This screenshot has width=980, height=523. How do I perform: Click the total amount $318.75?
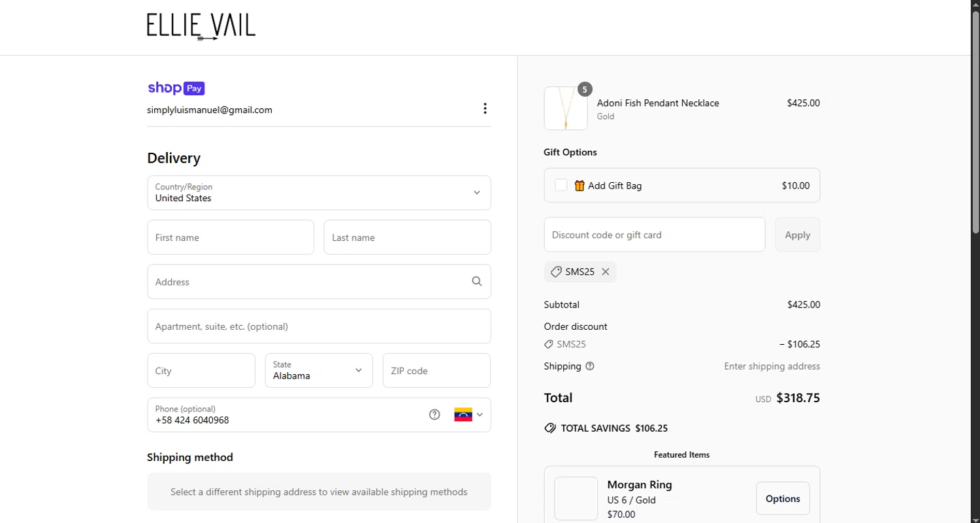798,398
